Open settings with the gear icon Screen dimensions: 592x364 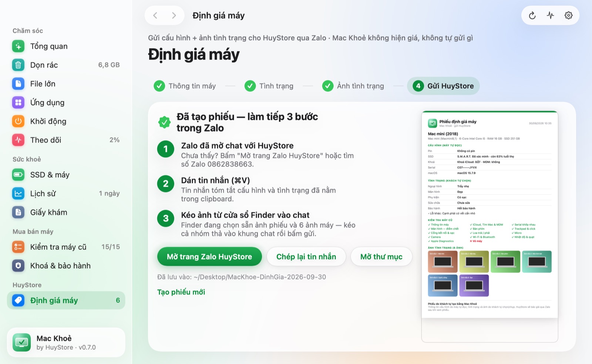click(569, 16)
